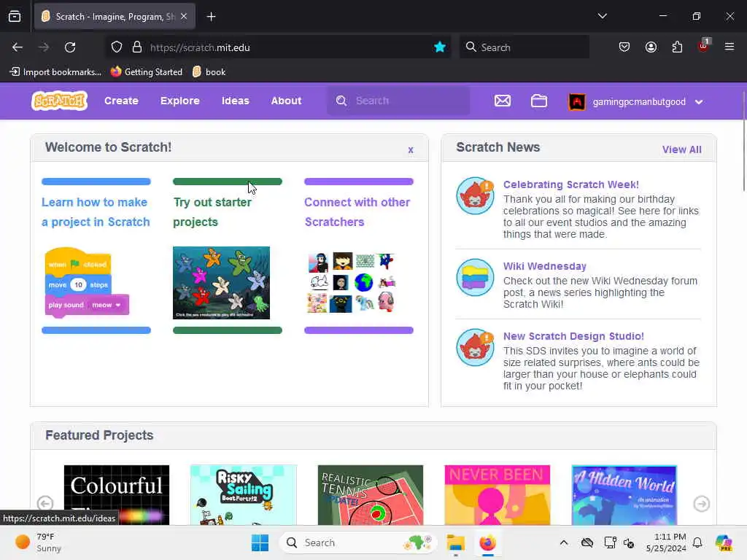Go back with the browser back arrow
Image resolution: width=747 pixels, height=560 pixels.
18,47
